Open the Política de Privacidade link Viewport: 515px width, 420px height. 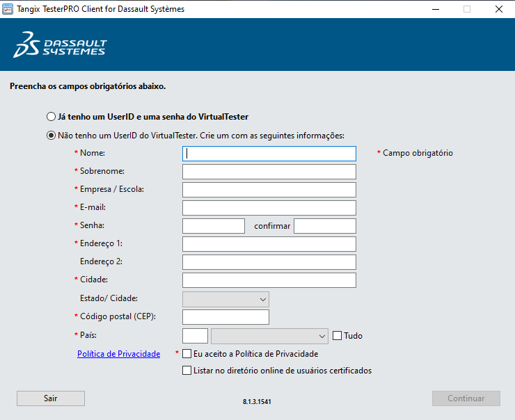pyautogui.click(x=118, y=354)
